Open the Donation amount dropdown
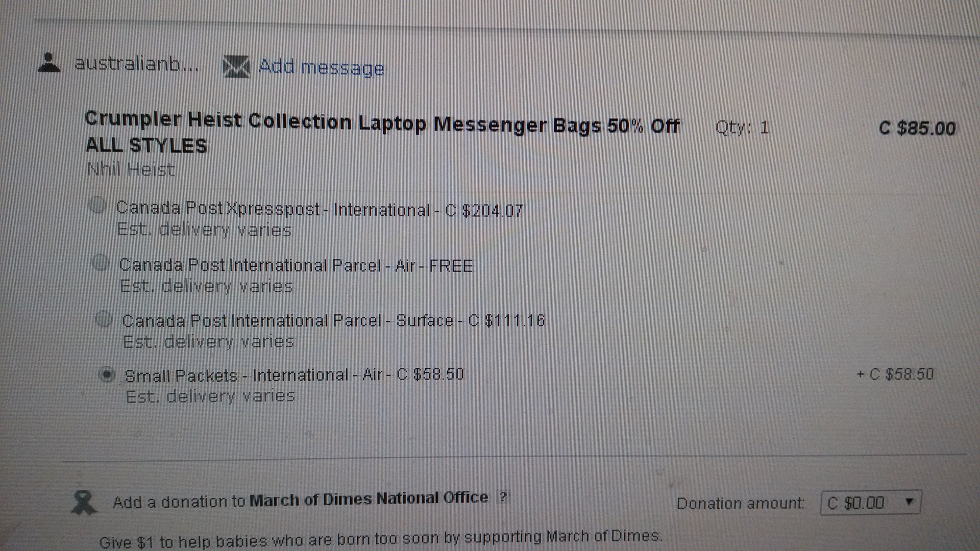The image size is (980, 551). (870, 503)
